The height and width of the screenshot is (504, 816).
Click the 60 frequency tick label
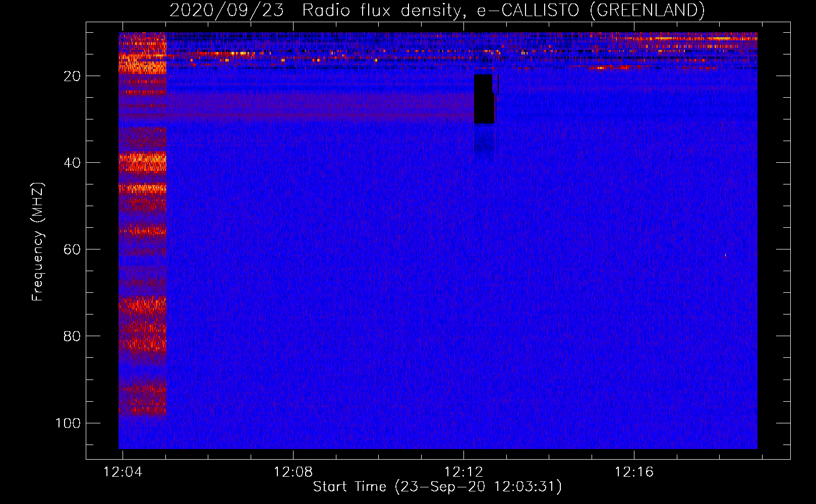pyautogui.click(x=72, y=249)
